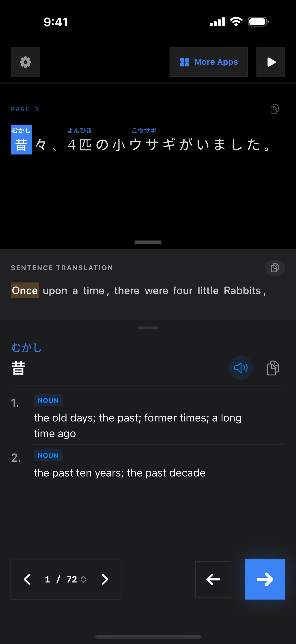Screen dimensions: 296x644
Task: Move to previous word with back arrow
Action: (x=213, y=579)
